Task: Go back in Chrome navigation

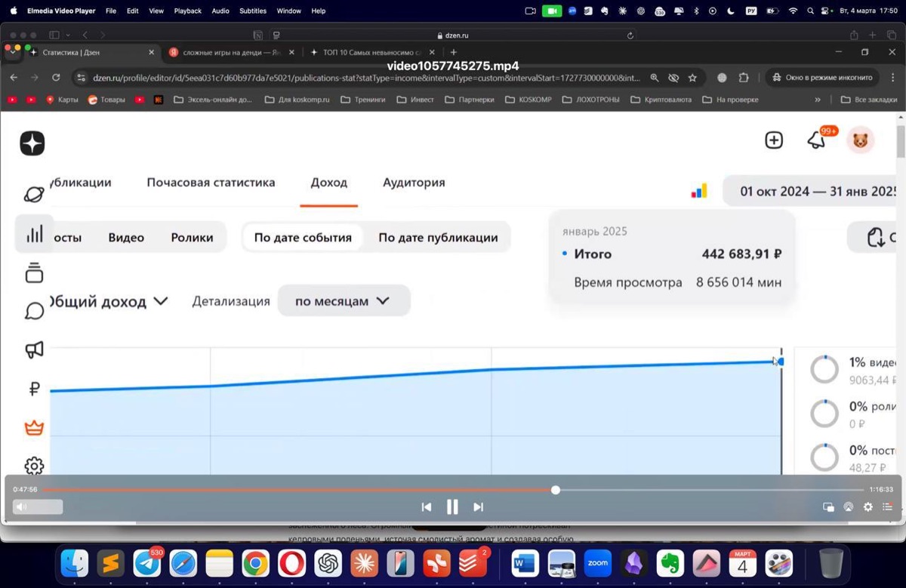Action: click(x=14, y=78)
